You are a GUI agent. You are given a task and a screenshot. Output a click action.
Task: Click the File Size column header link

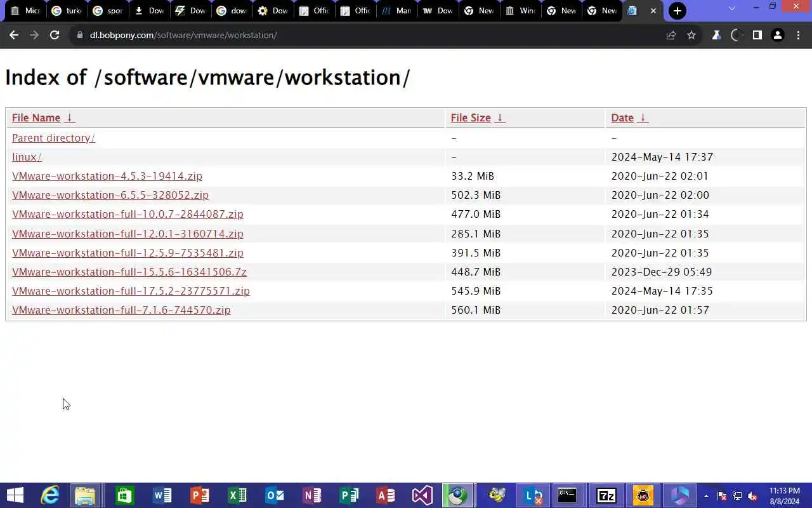click(471, 117)
